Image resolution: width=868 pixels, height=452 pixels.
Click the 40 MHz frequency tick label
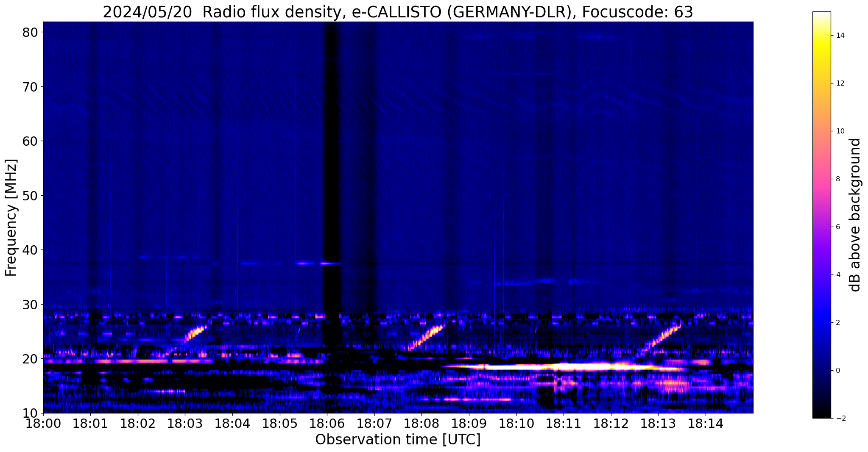30,250
